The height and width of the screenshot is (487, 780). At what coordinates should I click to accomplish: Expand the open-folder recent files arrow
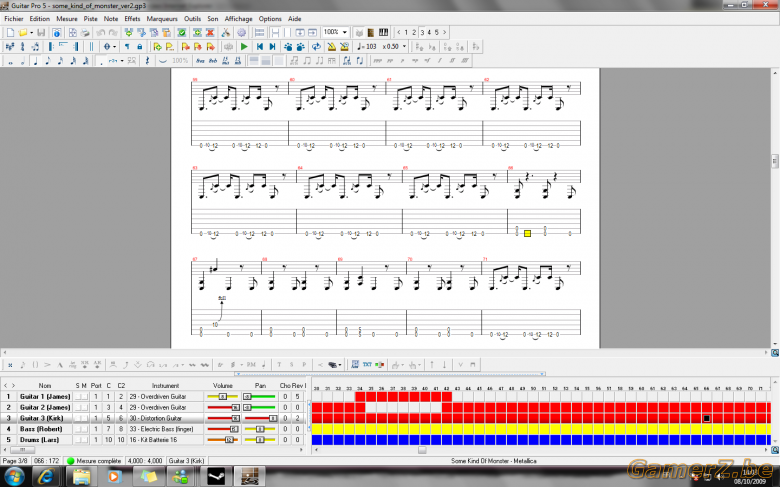point(31,32)
